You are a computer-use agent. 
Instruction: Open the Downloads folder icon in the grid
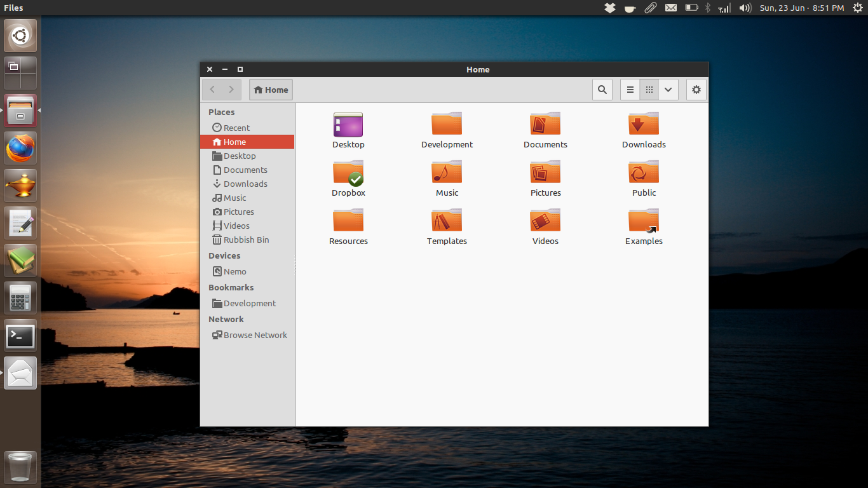point(644,124)
